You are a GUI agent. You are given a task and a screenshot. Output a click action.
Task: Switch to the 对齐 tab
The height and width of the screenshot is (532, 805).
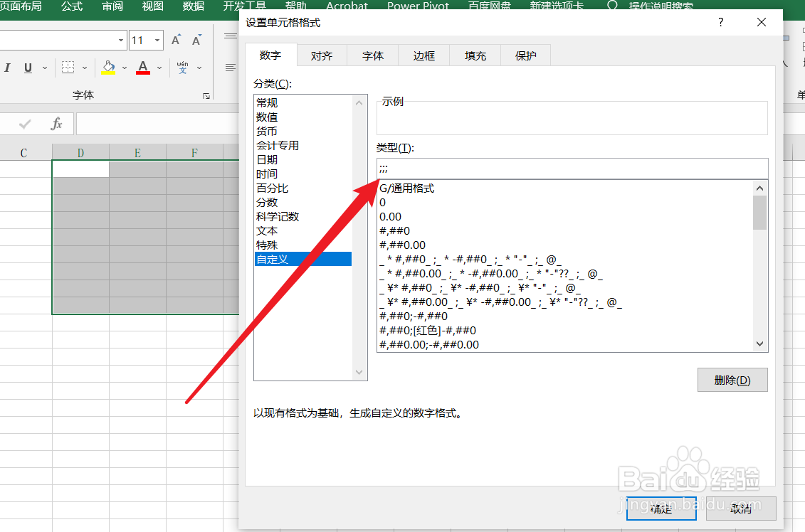(x=322, y=54)
